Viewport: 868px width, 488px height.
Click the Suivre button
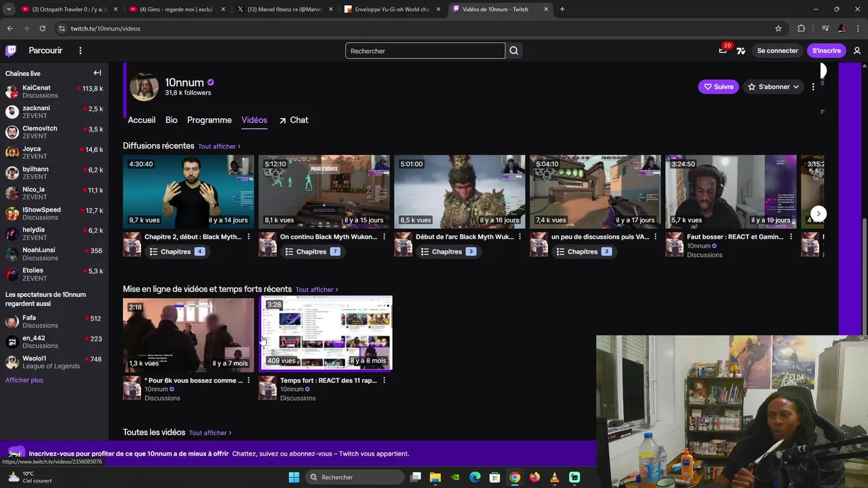point(718,87)
